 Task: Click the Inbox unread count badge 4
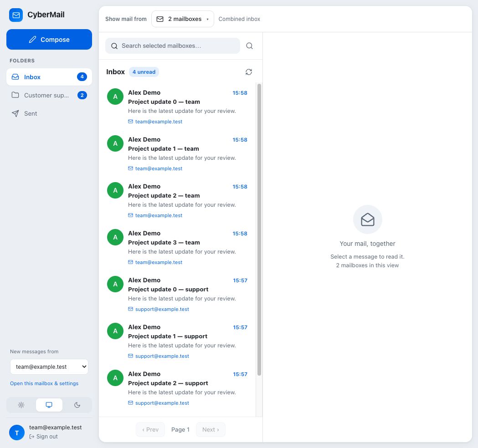pos(82,77)
